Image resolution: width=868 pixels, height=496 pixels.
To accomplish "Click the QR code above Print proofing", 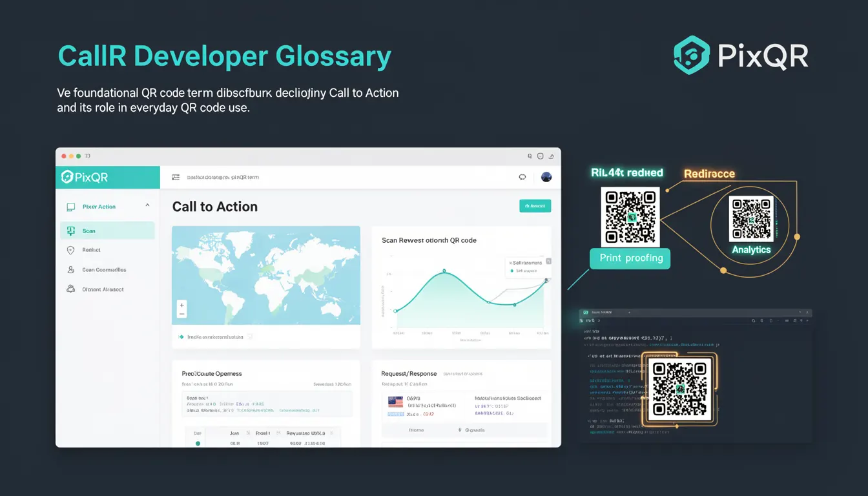I will 630,217.
